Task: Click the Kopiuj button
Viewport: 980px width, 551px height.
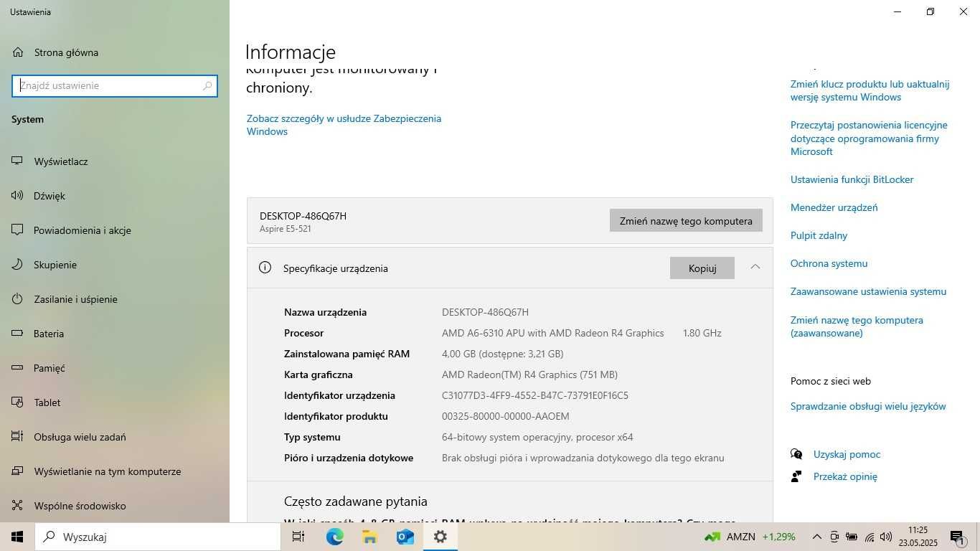Action: pos(702,268)
